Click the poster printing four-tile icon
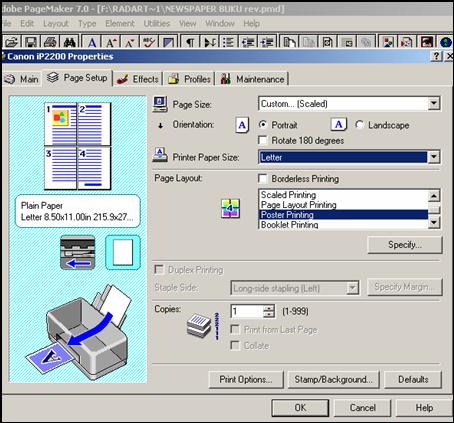Screen dimensions: 454x423 230,208
